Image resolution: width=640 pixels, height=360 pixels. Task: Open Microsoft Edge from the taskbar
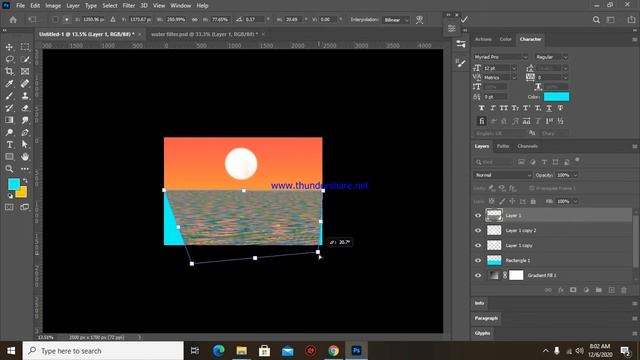(218, 351)
